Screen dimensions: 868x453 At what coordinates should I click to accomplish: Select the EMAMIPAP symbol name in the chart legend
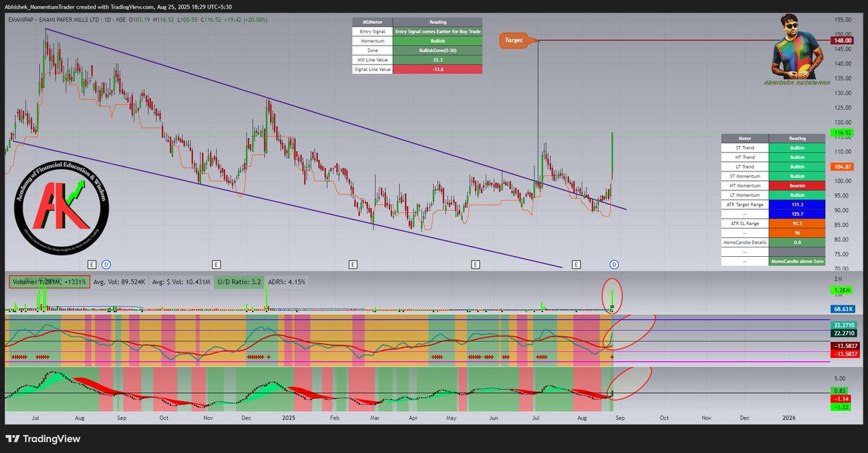(x=23, y=20)
